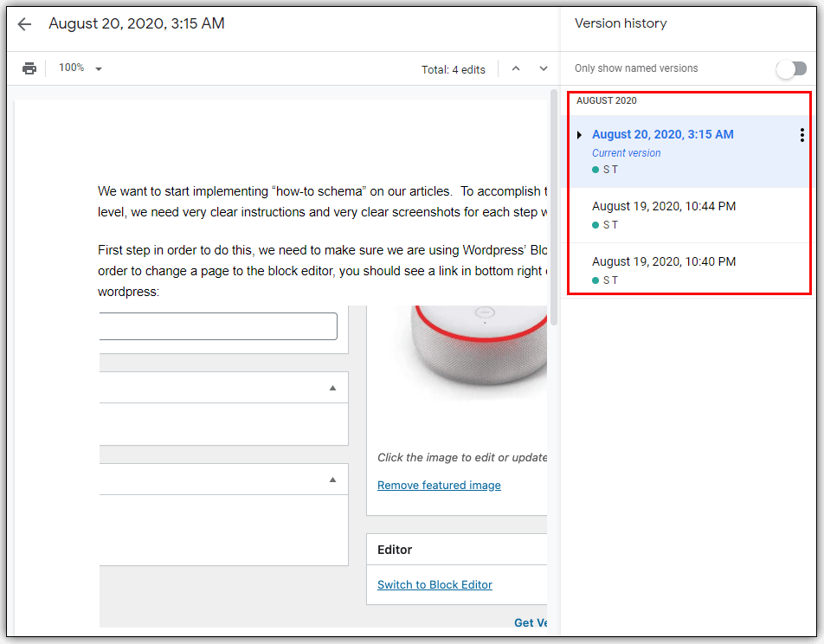Image resolution: width=824 pixels, height=644 pixels.
Task: Click the empty text input box in the document
Action: coord(218,326)
